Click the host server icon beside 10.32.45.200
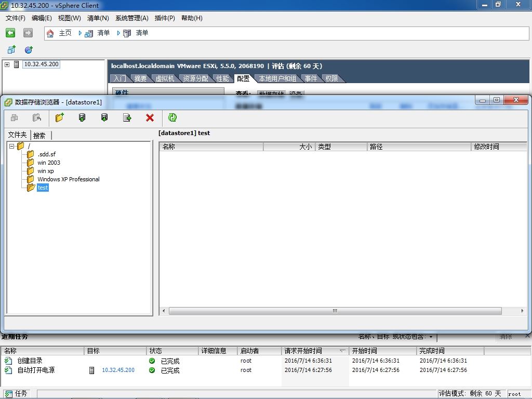This screenshot has width=532, height=399. pyautogui.click(x=16, y=64)
